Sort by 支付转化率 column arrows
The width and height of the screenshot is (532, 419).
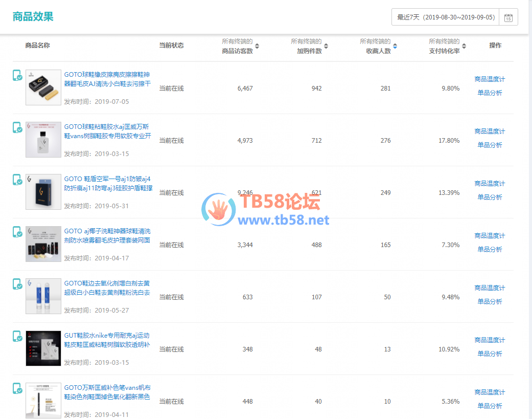coord(464,46)
